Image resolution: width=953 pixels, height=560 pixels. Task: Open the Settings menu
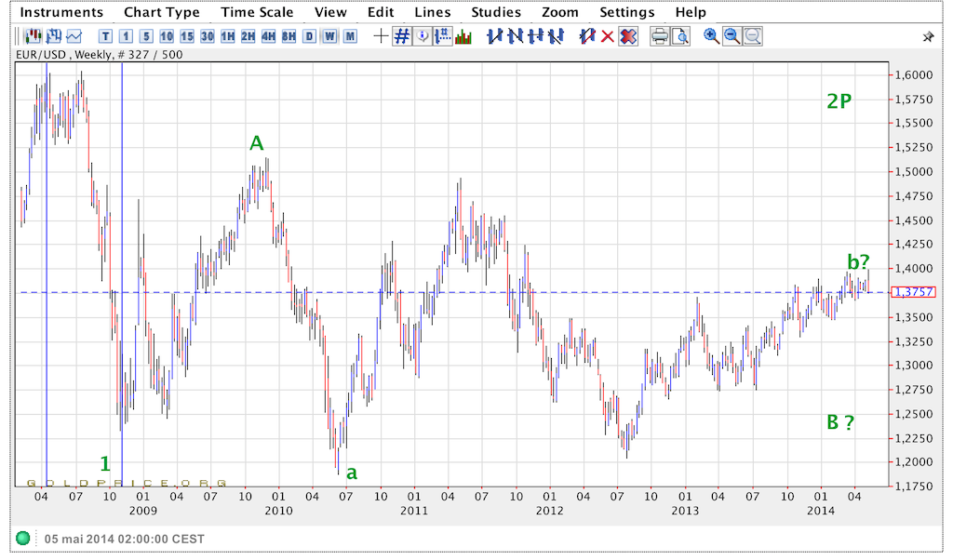pyautogui.click(x=627, y=12)
